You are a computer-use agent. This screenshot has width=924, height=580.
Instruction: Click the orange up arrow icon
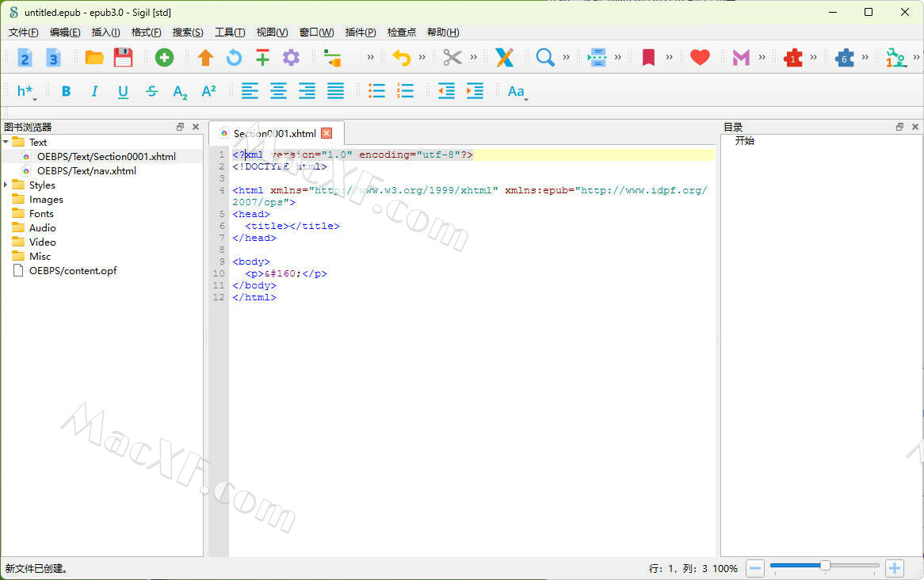pos(205,57)
